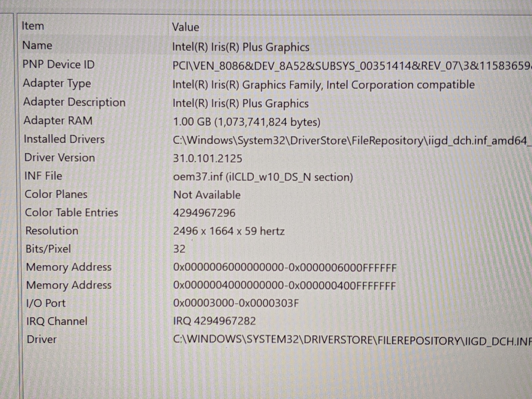Select the Color Planes label
Image resolution: width=532 pixels, height=399 pixels.
coord(56,194)
